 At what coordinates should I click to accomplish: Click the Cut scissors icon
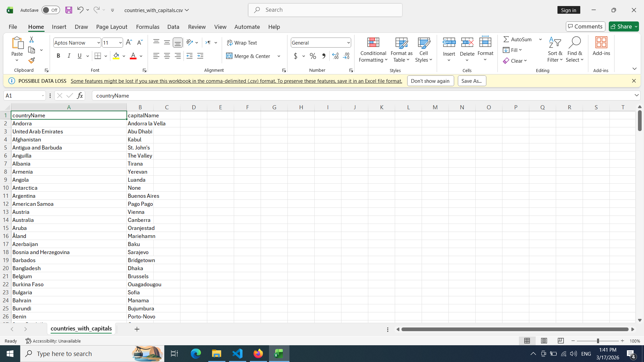point(32,40)
